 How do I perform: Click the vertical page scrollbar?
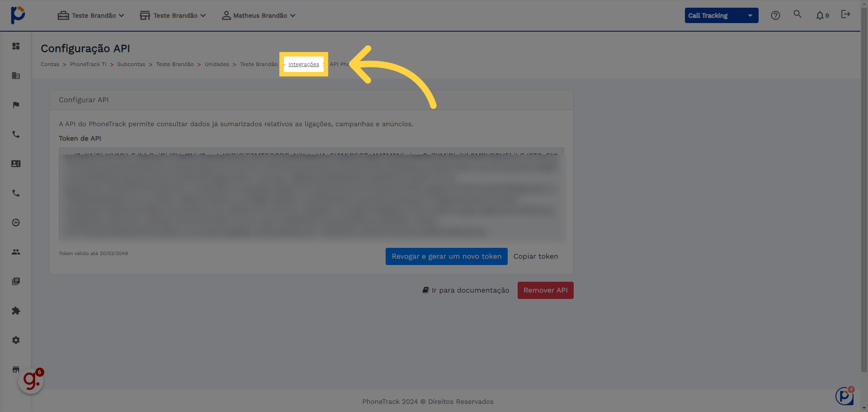864,190
